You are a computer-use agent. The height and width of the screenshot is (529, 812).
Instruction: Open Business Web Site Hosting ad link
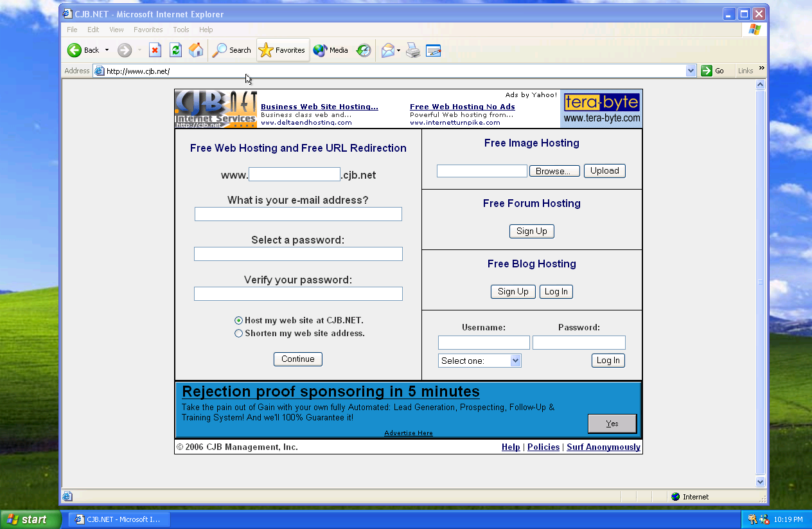tap(319, 107)
